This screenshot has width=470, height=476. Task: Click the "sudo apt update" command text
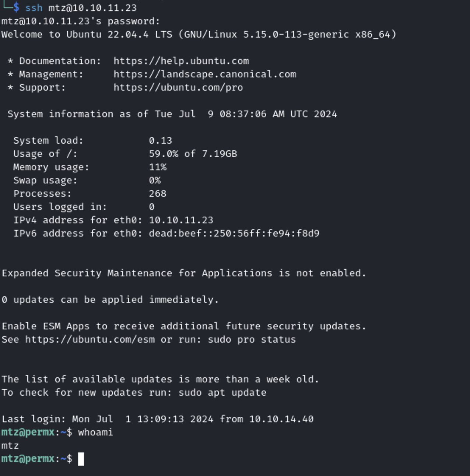coord(222,392)
